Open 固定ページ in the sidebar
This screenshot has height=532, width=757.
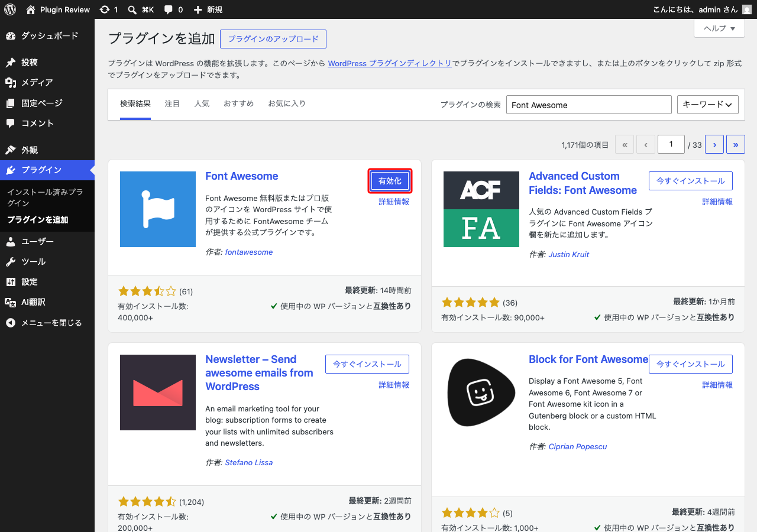click(x=47, y=103)
